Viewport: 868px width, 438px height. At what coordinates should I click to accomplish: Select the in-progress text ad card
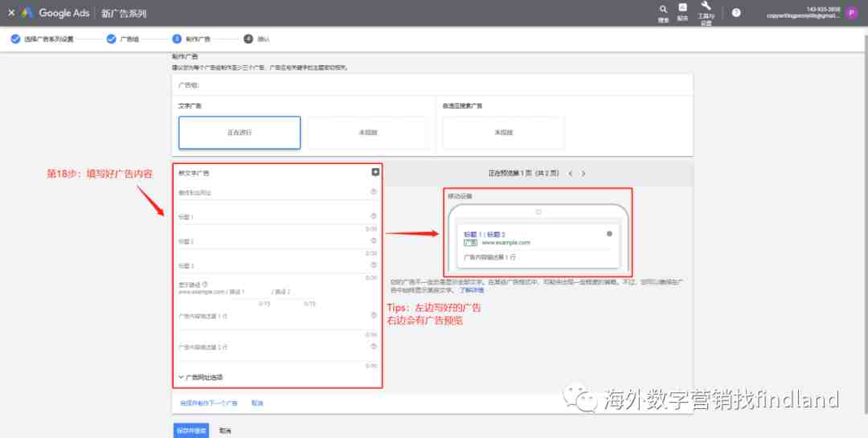coord(240,133)
